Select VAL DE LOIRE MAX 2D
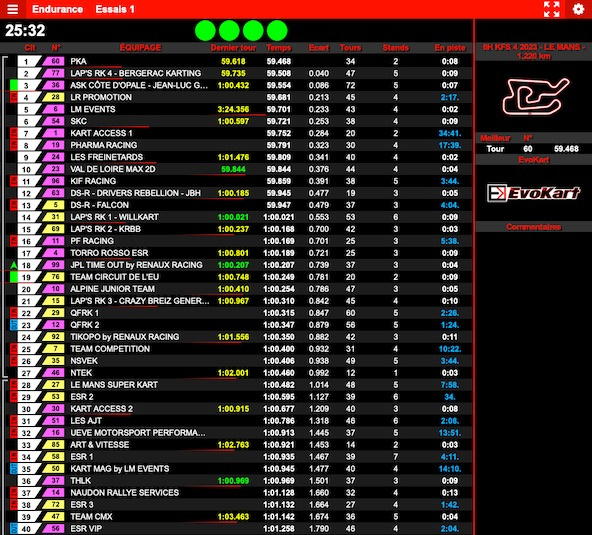Screen dimensions: 592x535 pos(113,169)
